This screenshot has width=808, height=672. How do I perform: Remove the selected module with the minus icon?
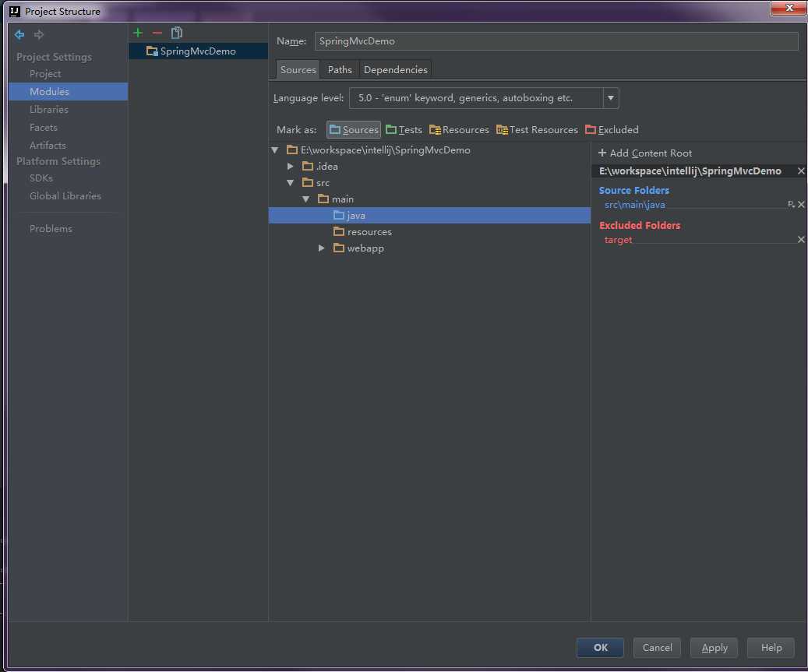(157, 33)
